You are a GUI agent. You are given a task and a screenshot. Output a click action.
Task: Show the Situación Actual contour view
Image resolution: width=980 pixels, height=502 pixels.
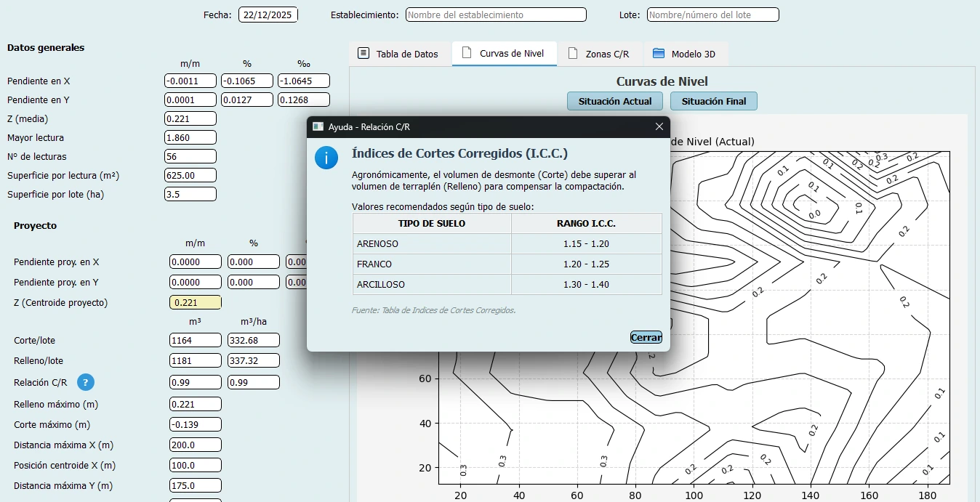coord(614,101)
